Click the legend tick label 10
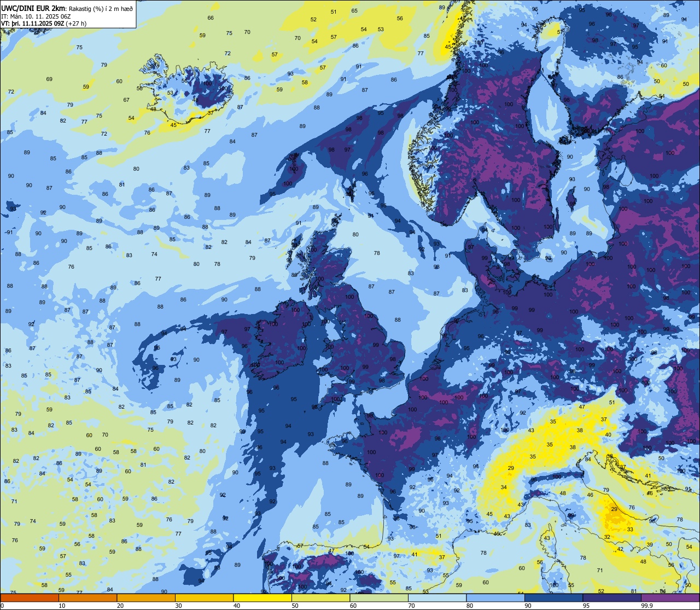This screenshot has width=700, height=610. 62,606
